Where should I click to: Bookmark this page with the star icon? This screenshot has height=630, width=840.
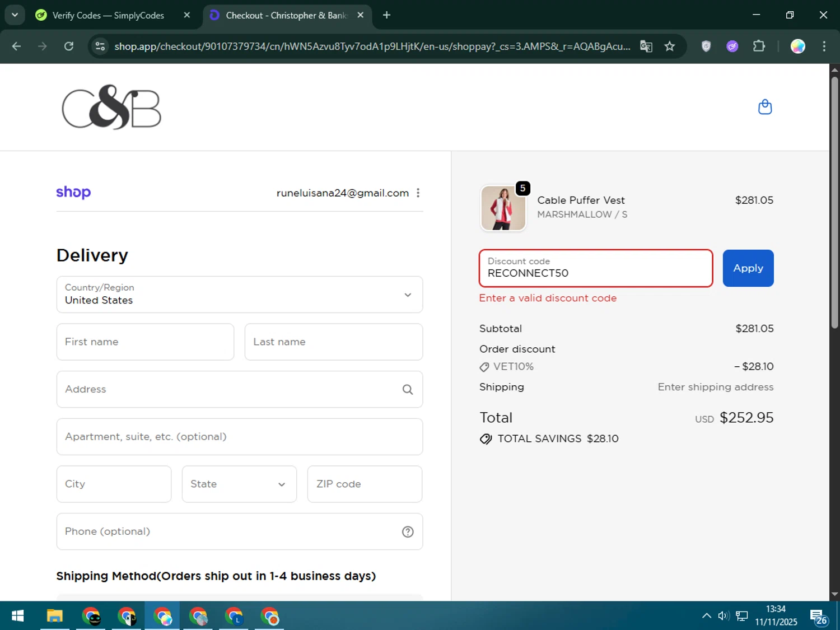pyautogui.click(x=670, y=46)
